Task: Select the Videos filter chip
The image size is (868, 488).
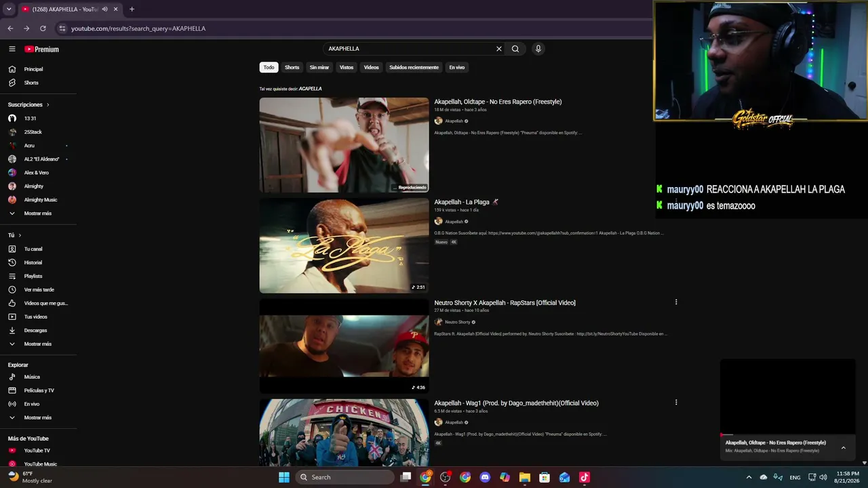Action: 372,67
